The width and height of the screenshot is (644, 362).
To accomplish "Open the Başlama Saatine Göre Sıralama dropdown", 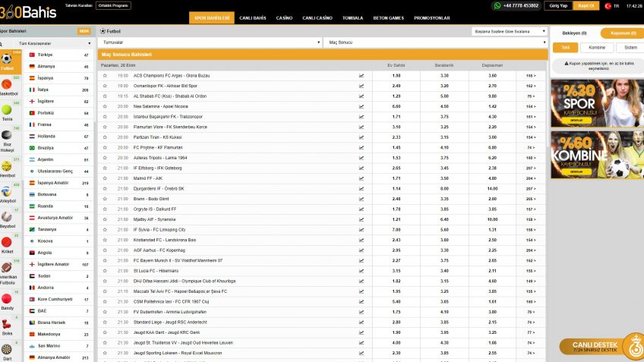I will [x=509, y=32].
